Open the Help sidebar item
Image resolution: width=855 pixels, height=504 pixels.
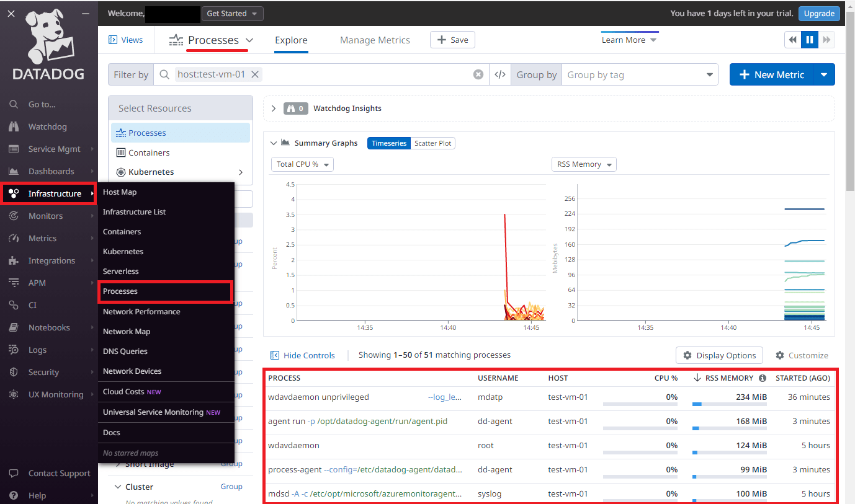tap(37, 495)
